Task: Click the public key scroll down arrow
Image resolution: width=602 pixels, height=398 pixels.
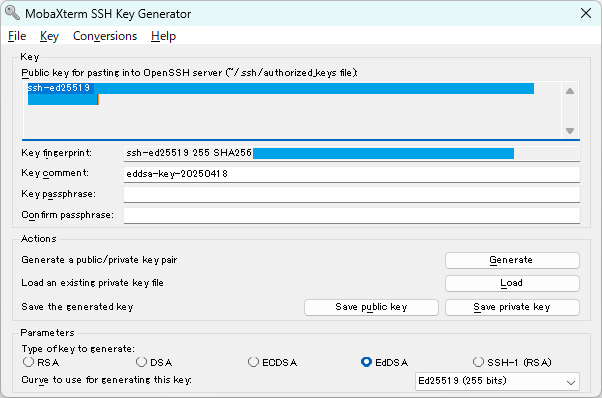Action: coord(570,131)
